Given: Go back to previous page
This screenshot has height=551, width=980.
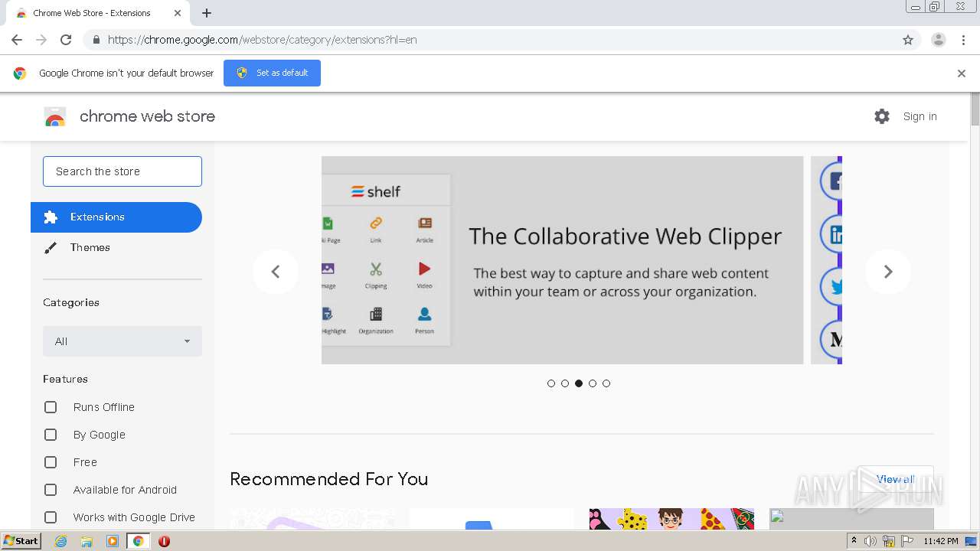Looking at the screenshot, I should [x=17, y=40].
